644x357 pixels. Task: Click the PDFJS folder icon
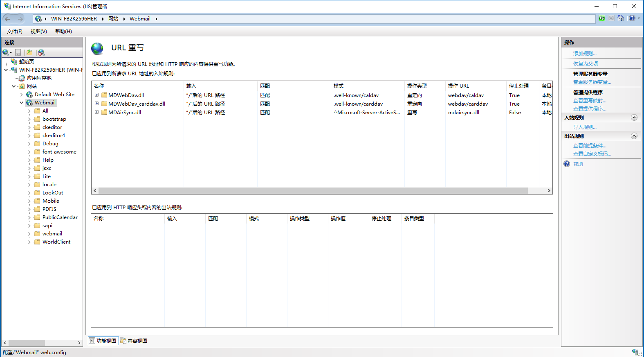pyautogui.click(x=37, y=209)
